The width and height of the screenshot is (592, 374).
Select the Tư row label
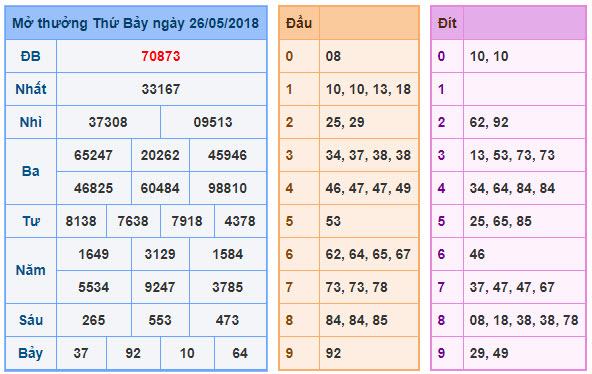(31, 221)
